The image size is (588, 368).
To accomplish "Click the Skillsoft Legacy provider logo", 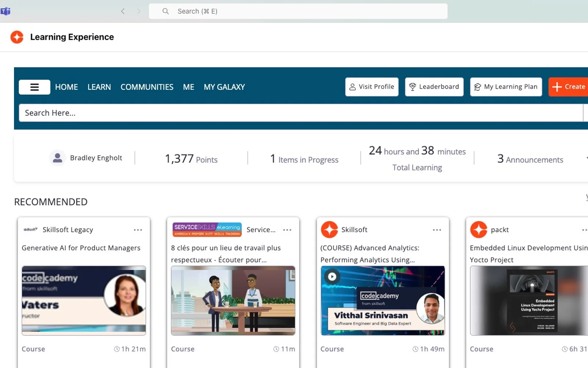I will click(31, 230).
